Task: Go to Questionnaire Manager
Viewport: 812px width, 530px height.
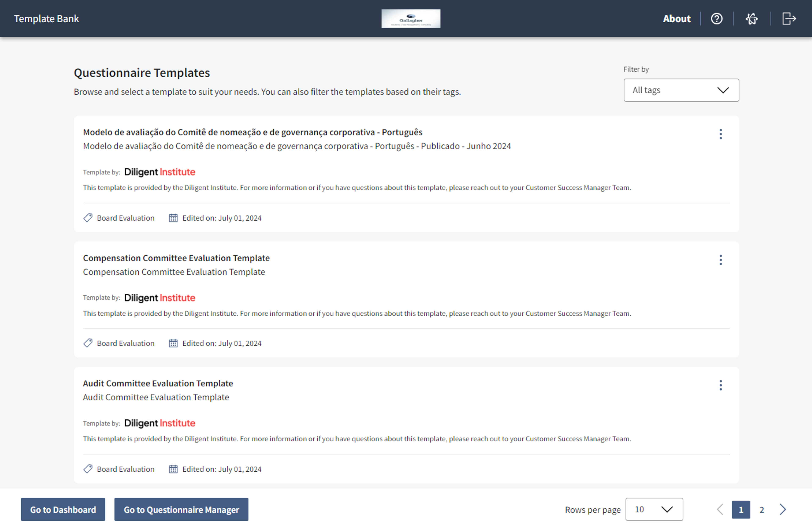Action: [181, 509]
